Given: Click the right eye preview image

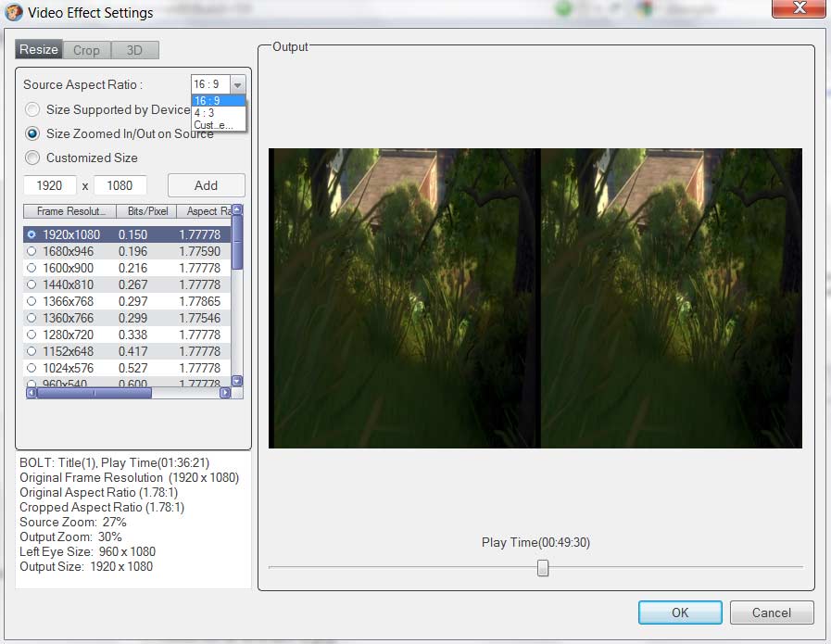Looking at the screenshot, I should click(672, 297).
